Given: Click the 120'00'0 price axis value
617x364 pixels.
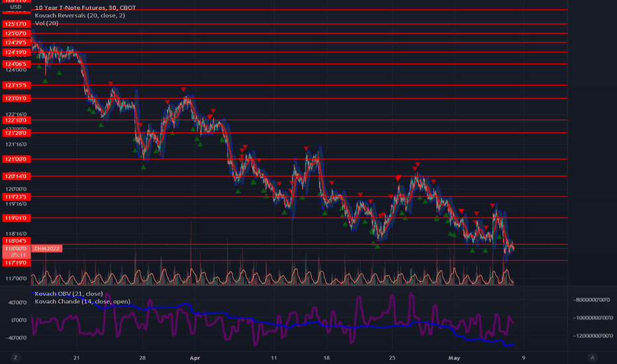Looking at the screenshot, I should (x=16, y=189).
